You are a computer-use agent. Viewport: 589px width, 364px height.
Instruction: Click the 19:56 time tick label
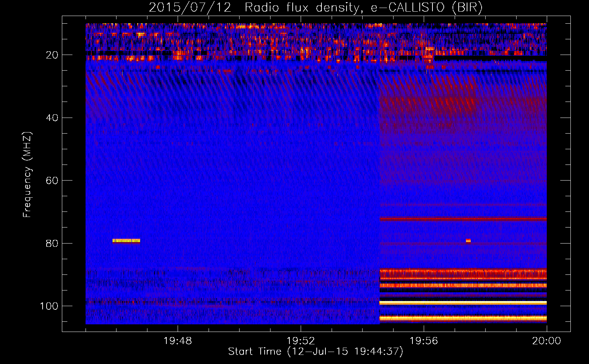(x=424, y=341)
